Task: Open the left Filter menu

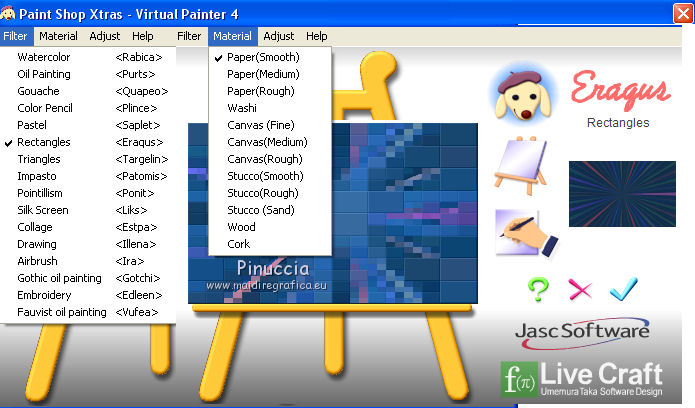Action: click(16, 36)
